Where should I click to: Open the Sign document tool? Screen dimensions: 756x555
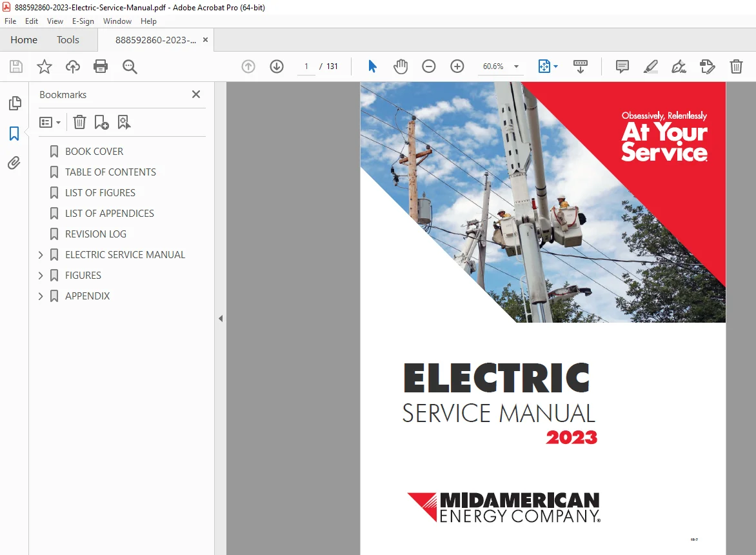tap(679, 66)
